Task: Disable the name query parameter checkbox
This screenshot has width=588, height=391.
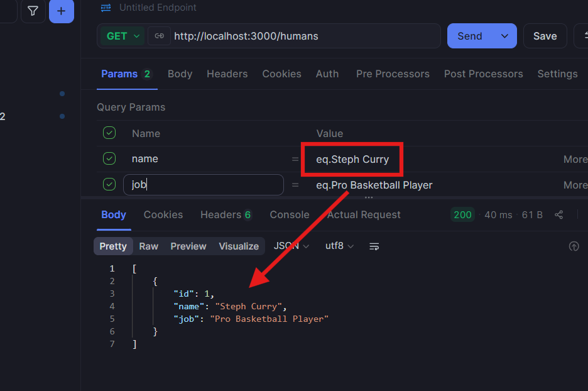Action: coord(109,158)
